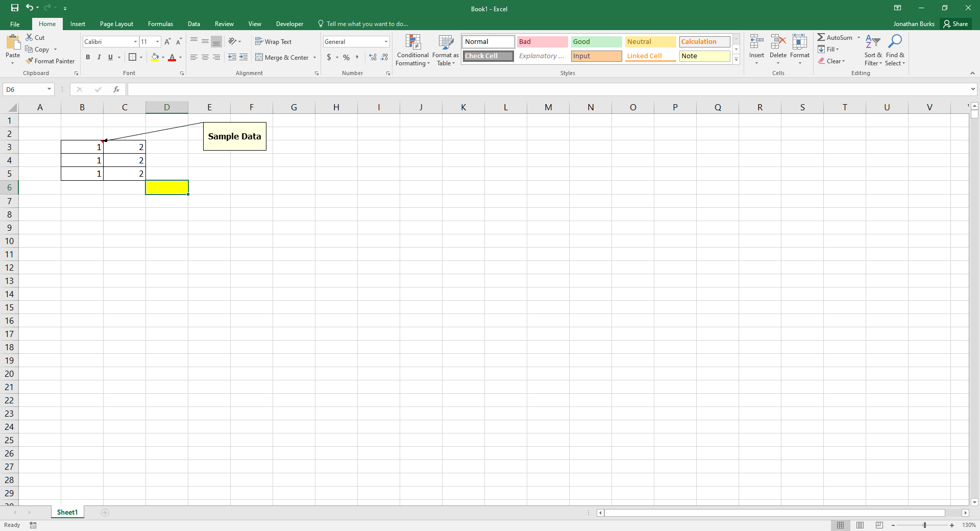Click the Undo arrow icon
This screenshot has width=980, height=531.
(x=30, y=8)
